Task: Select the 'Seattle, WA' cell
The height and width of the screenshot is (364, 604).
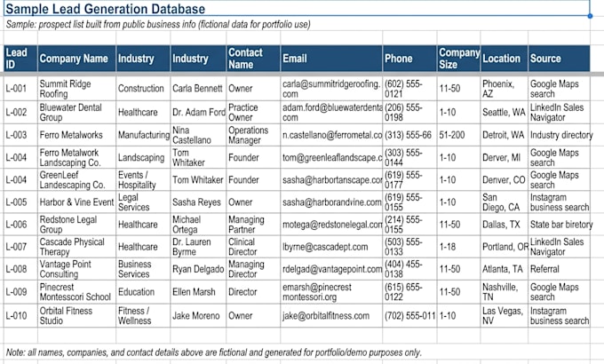Action: 505,112
